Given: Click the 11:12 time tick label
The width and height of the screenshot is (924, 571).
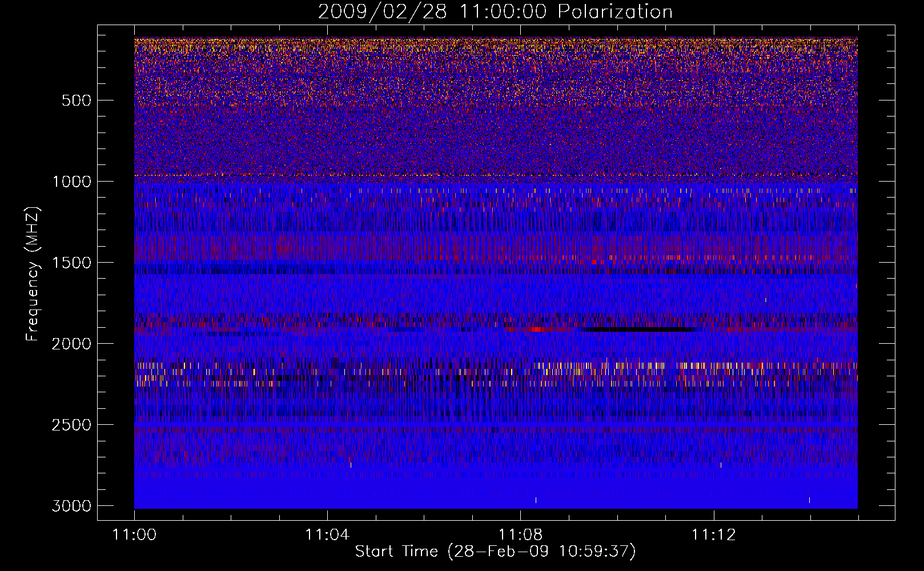Looking at the screenshot, I should pos(714,535).
